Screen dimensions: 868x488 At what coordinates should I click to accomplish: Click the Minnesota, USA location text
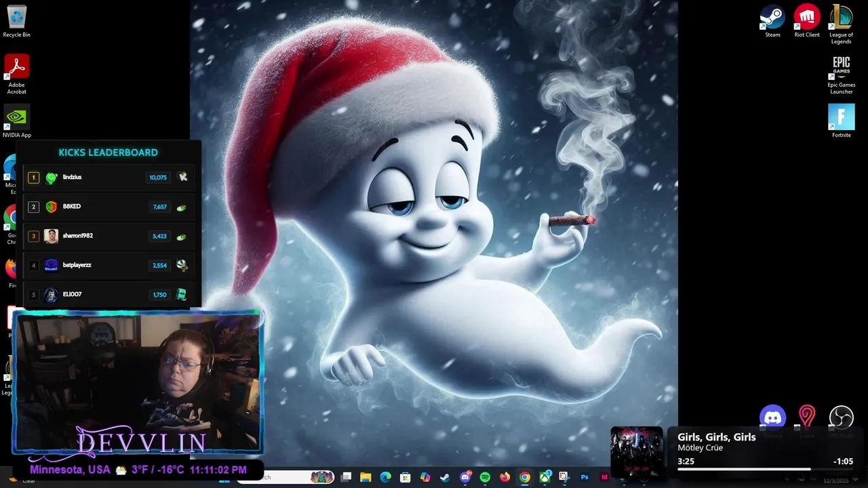click(x=70, y=470)
